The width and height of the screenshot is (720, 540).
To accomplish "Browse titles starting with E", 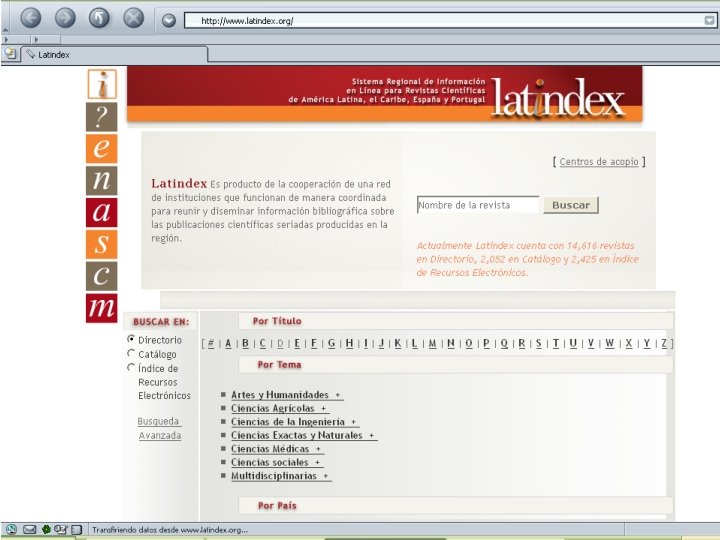I will [x=297, y=343].
